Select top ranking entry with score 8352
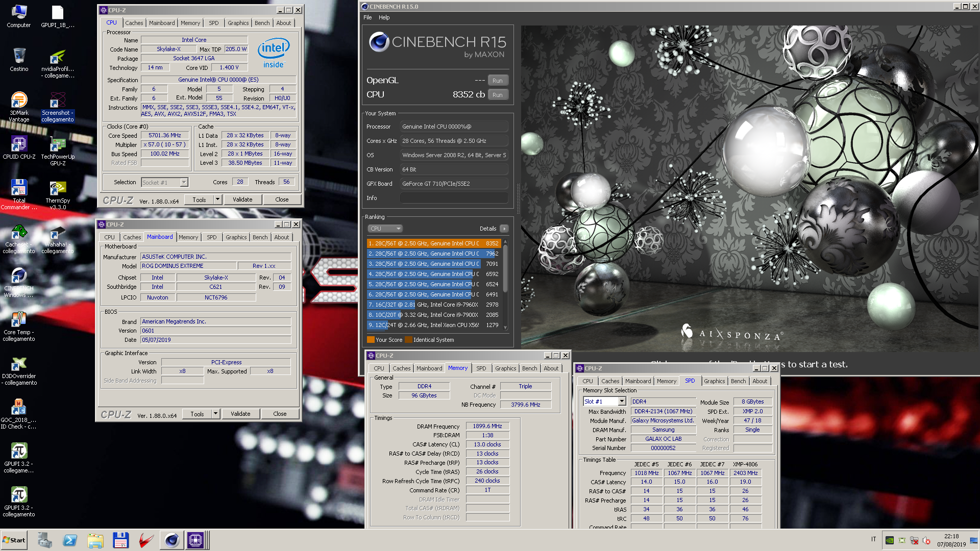Image resolution: width=980 pixels, height=551 pixels. [x=433, y=243]
